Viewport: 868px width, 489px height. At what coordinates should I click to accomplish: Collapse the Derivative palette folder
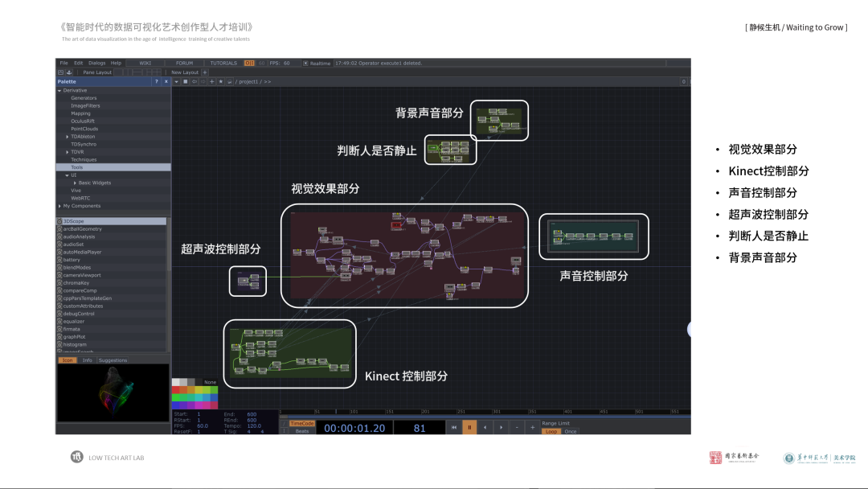59,90
